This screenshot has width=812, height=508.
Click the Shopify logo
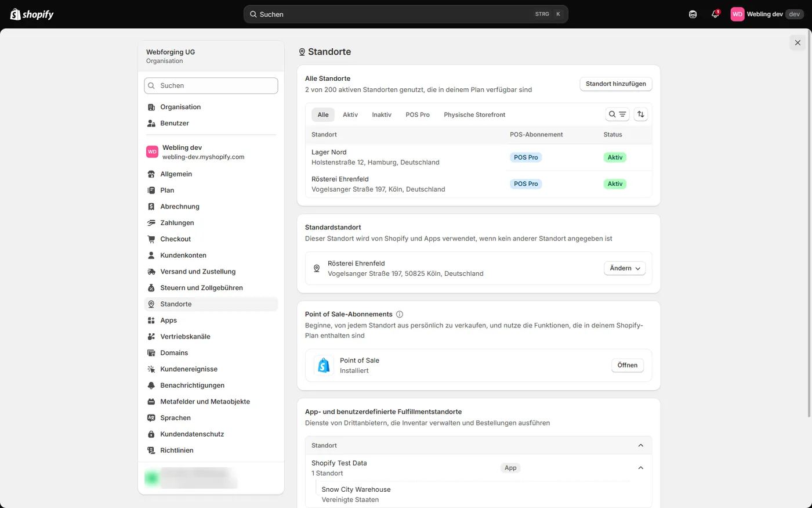pos(32,14)
